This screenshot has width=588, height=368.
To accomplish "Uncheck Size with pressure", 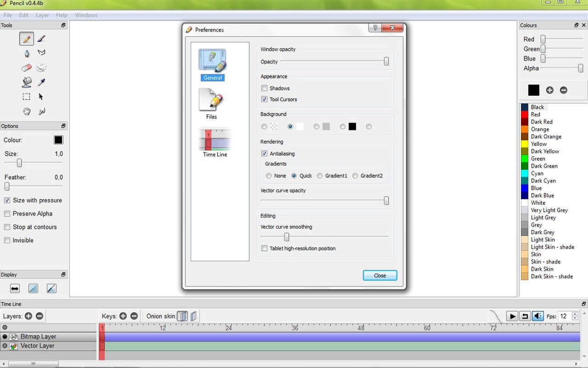I will coord(7,201).
